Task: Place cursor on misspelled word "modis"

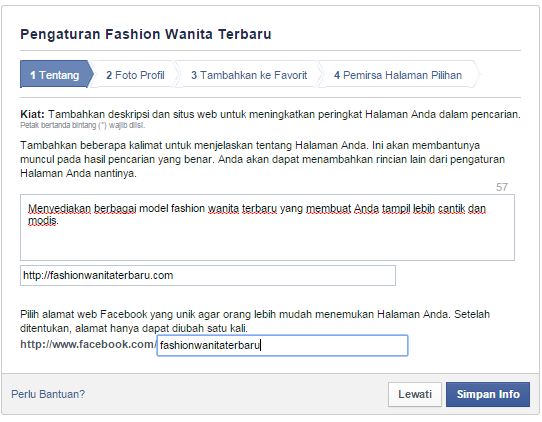Action: [42, 221]
